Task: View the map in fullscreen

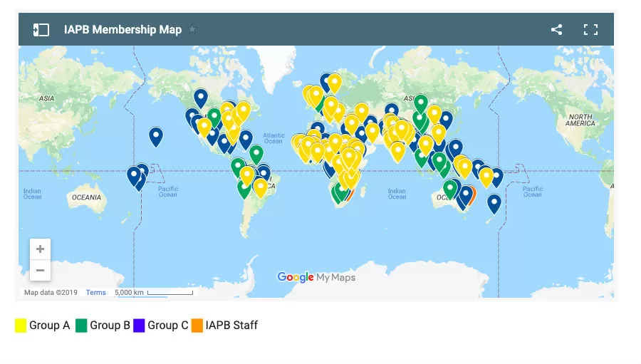Action: [x=590, y=29]
